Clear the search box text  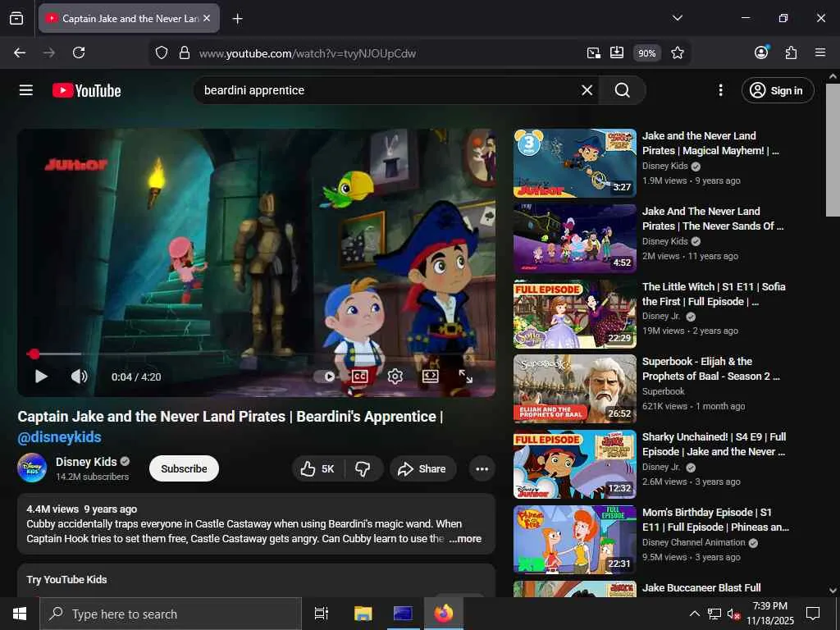(x=587, y=90)
